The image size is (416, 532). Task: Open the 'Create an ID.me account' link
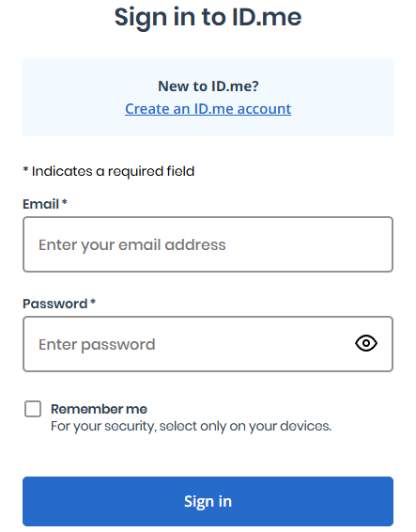208,109
